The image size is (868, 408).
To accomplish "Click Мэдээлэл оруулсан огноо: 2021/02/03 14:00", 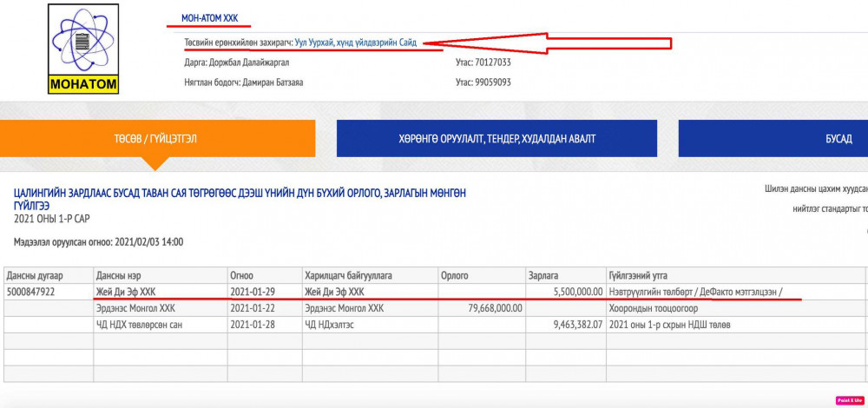I will (99, 242).
